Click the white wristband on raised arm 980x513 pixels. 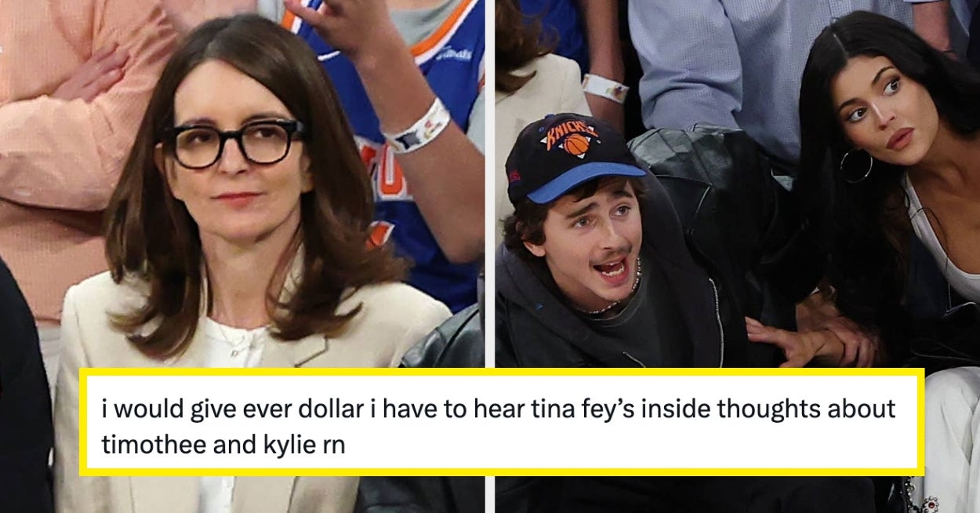click(x=416, y=126)
